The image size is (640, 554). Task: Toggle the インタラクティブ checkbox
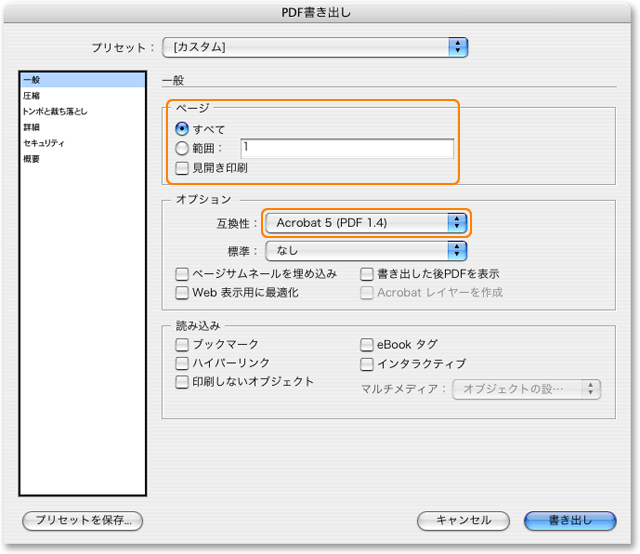(367, 363)
